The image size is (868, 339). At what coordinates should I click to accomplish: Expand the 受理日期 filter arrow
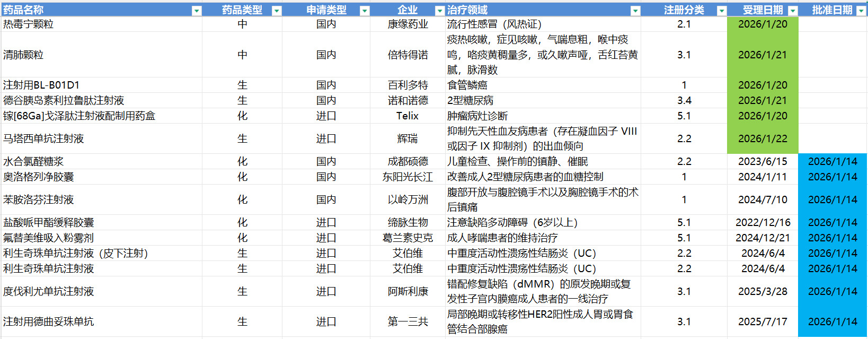(792, 11)
